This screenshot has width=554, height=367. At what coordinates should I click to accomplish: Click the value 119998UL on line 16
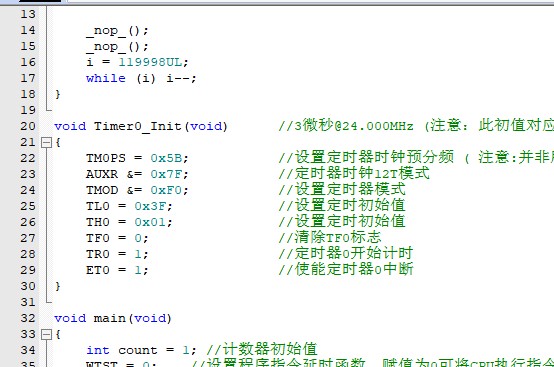point(151,62)
